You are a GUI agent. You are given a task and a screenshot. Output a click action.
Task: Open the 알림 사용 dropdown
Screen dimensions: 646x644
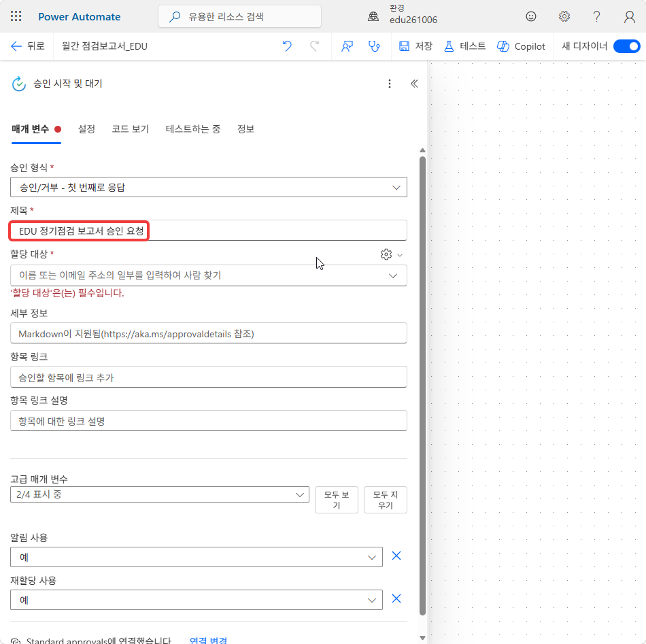click(x=196, y=557)
